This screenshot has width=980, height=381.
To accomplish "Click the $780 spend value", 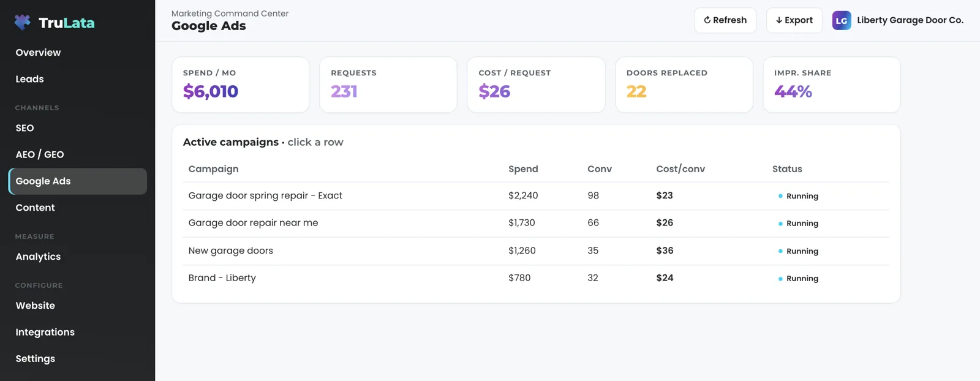I will (519, 277).
